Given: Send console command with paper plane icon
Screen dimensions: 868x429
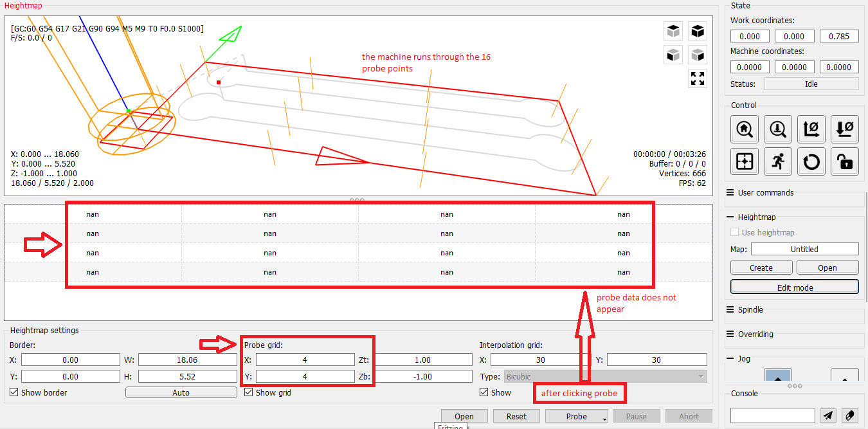Looking at the screenshot, I should [829, 415].
